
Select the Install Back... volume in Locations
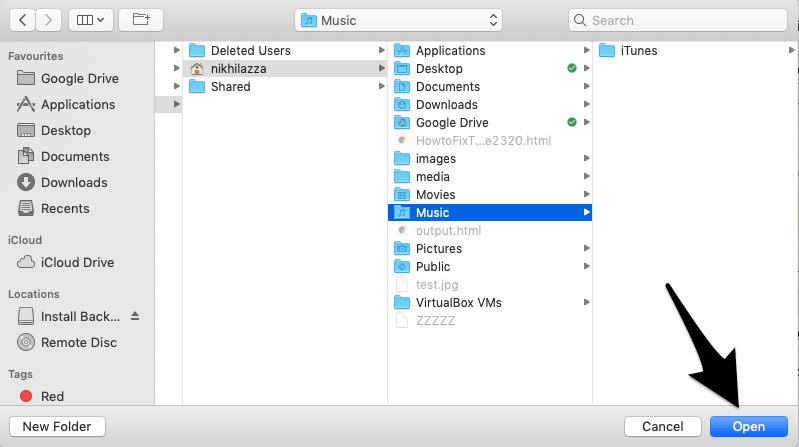[x=69, y=317]
